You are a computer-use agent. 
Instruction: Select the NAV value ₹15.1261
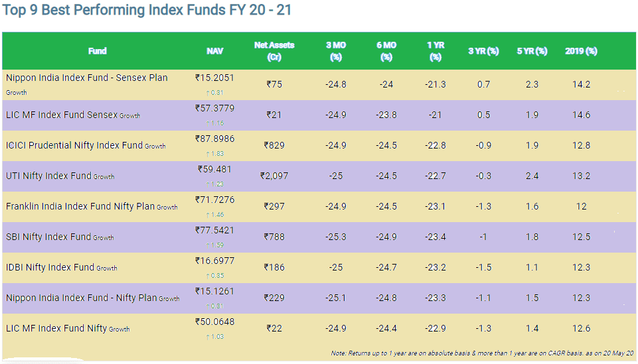tap(215, 291)
